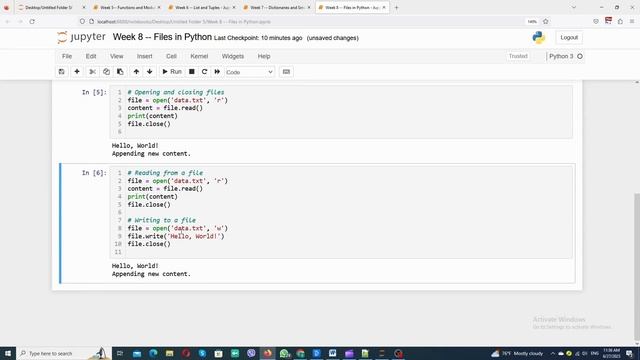
Task: Bookmark this page with the star icon
Action: tap(545, 22)
